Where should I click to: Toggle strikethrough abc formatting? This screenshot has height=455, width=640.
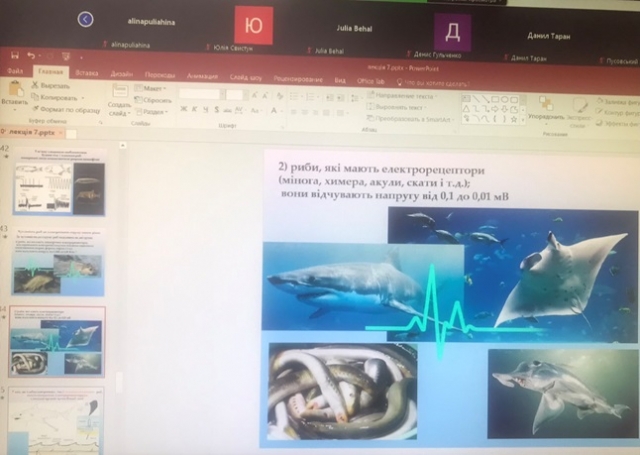[227, 110]
